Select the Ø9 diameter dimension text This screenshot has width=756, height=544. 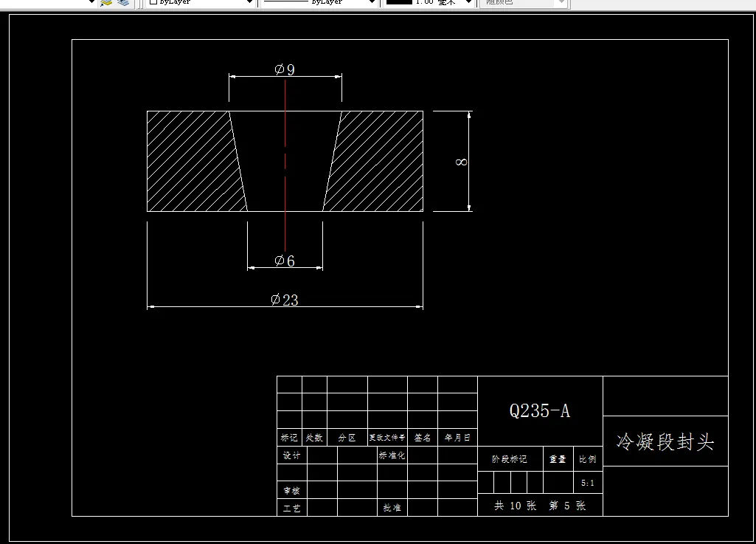point(285,69)
